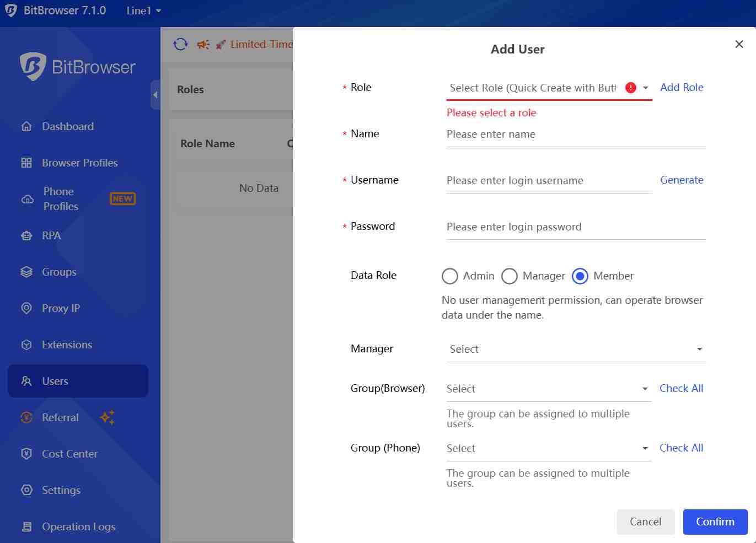The width and height of the screenshot is (756, 543).
Task: Go to the Users section in the sidebar
Action: pyautogui.click(x=55, y=381)
